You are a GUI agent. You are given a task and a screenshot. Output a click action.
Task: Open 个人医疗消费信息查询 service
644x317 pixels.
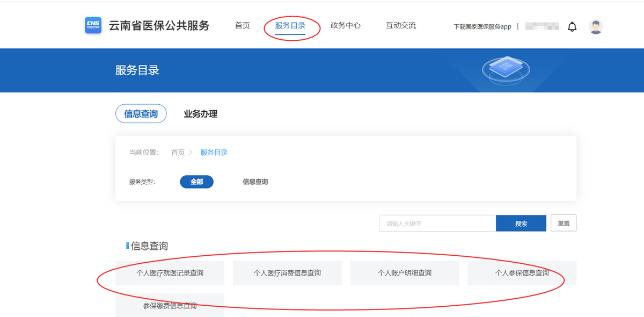click(287, 272)
